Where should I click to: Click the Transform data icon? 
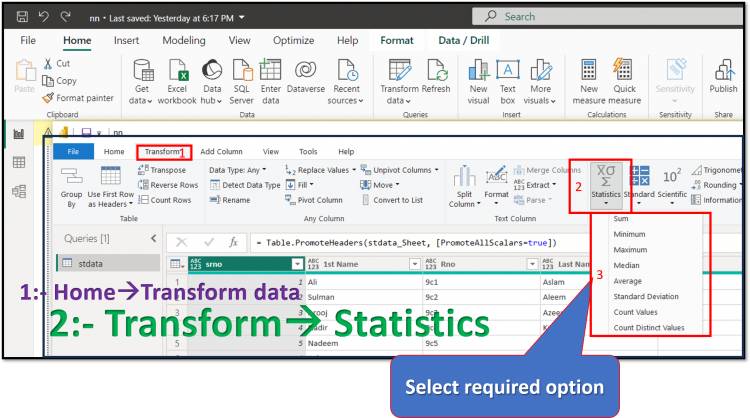click(x=399, y=70)
